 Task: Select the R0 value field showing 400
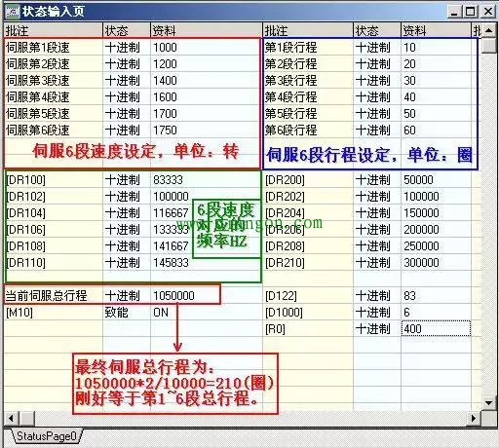click(436, 329)
